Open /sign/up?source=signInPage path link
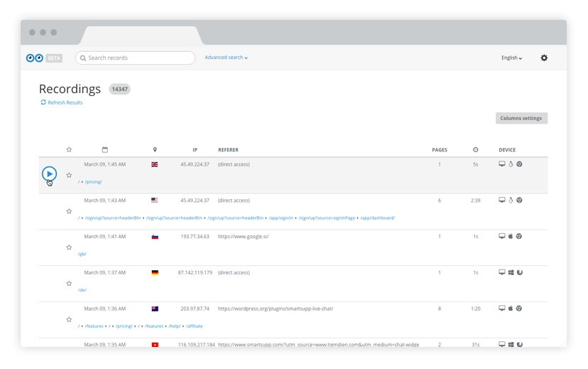Viewport: 588px width, 369px height. point(327,218)
